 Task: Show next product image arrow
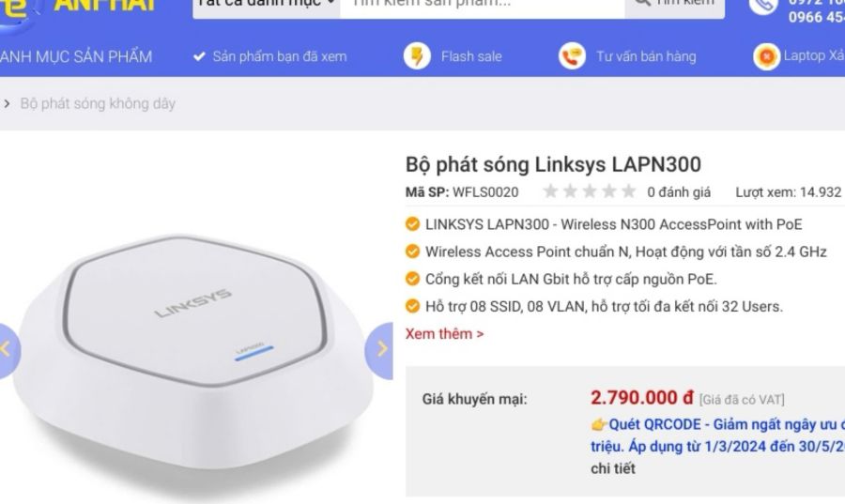[380, 349]
